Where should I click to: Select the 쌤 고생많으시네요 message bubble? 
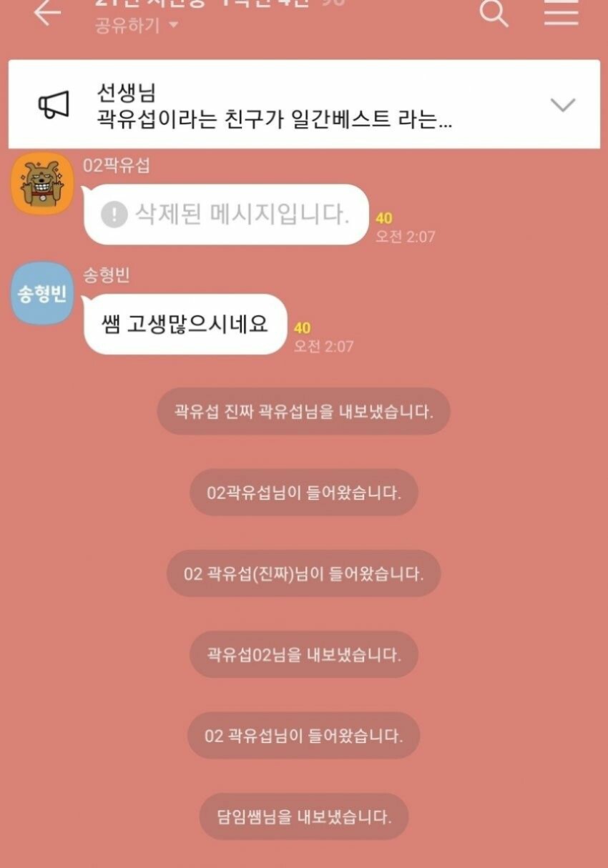(x=185, y=324)
